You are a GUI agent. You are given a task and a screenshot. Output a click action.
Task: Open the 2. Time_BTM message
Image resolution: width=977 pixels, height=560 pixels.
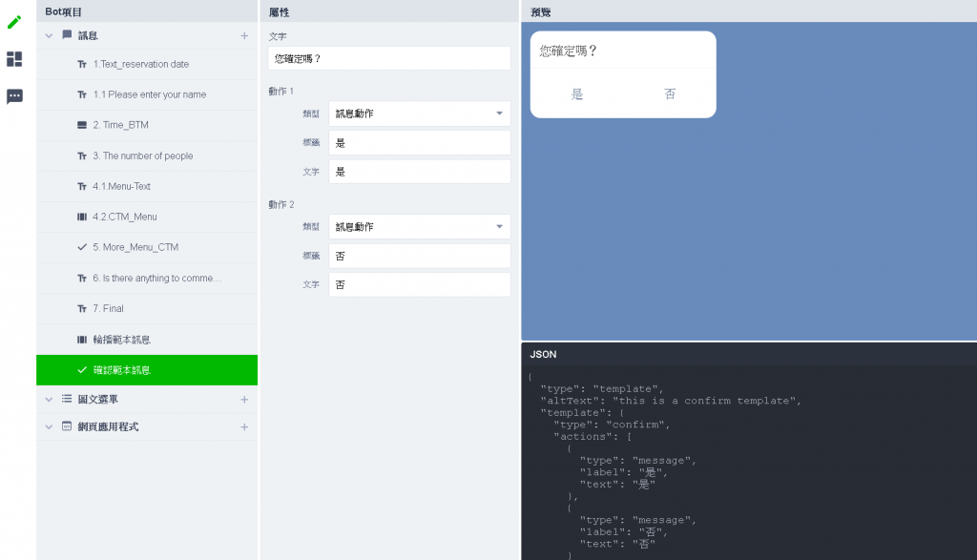coord(147,125)
